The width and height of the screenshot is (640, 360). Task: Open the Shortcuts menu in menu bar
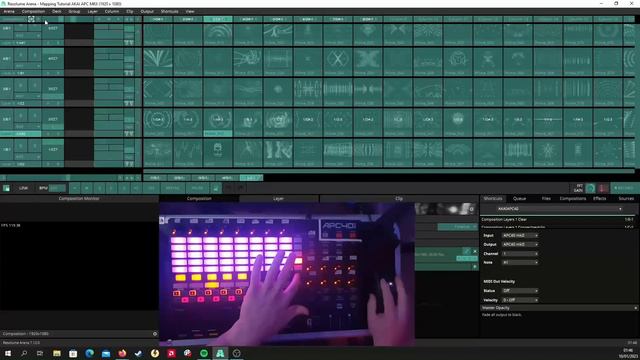pyautogui.click(x=169, y=11)
